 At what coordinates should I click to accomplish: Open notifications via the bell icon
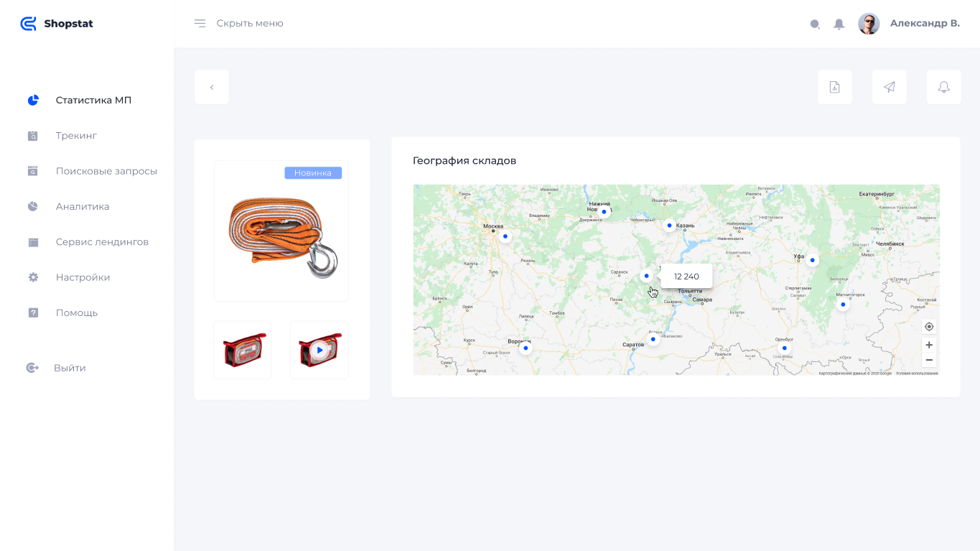(943, 86)
